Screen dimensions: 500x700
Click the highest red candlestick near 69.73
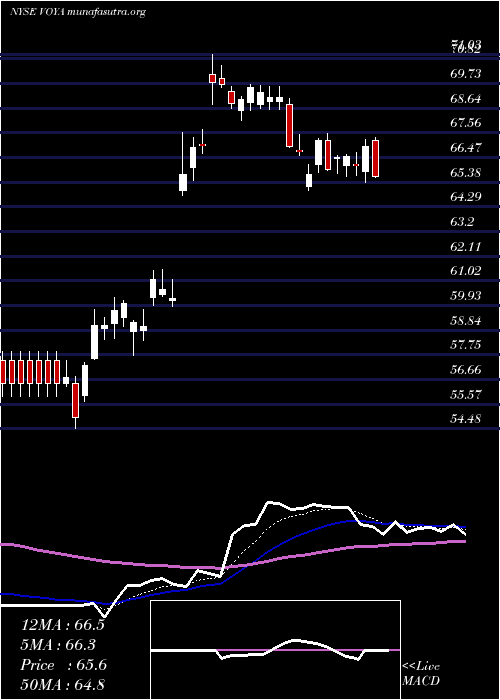pos(212,79)
